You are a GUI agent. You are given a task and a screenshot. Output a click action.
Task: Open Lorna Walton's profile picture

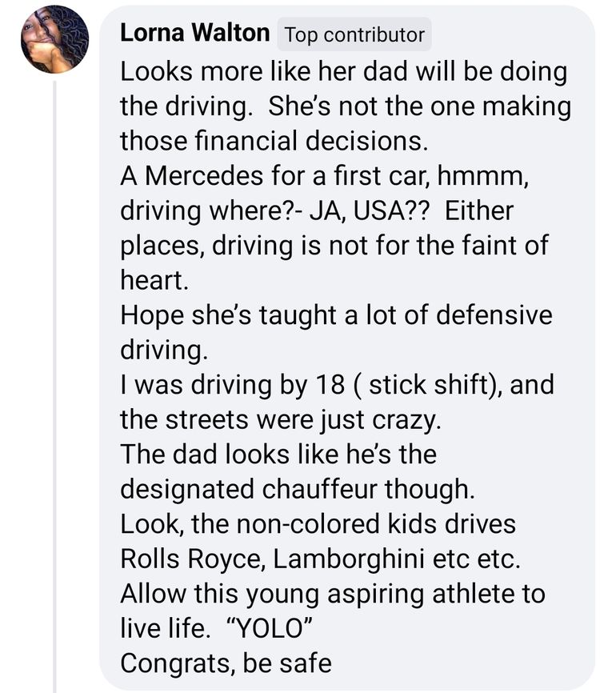coord(54,40)
